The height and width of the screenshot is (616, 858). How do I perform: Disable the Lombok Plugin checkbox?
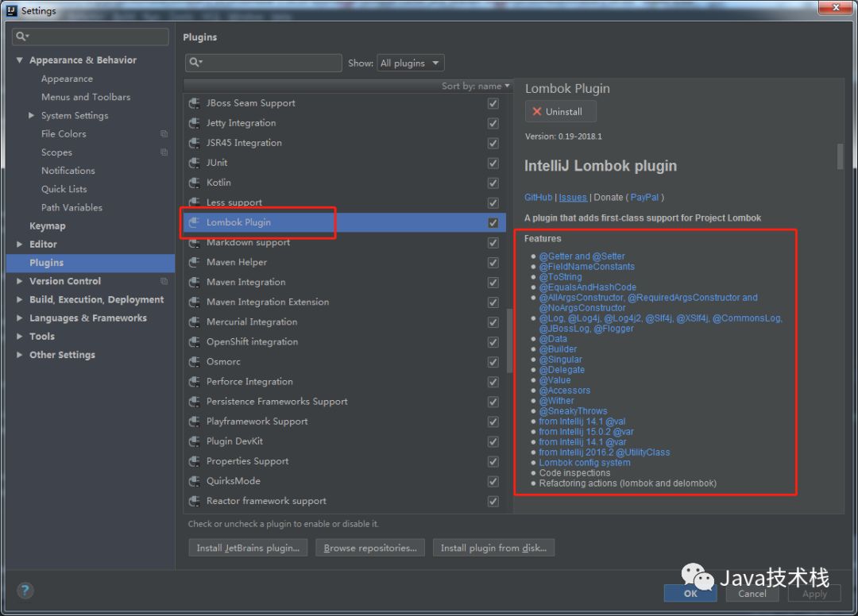click(493, 222)
